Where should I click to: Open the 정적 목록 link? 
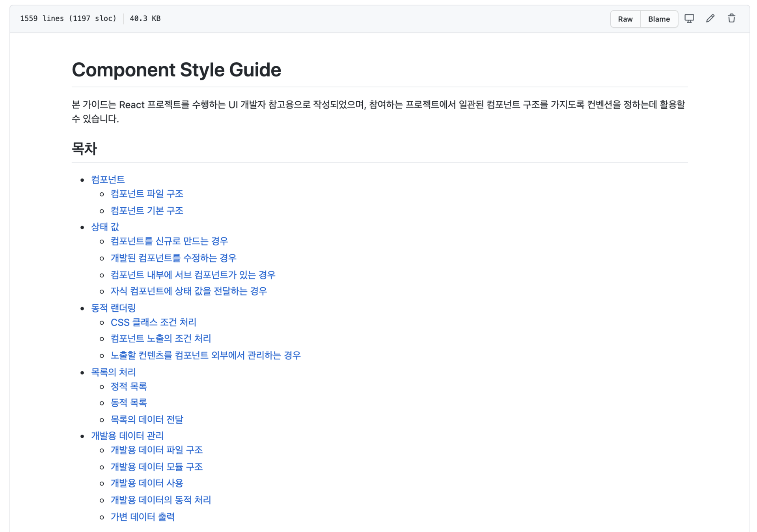pos(129,387)
